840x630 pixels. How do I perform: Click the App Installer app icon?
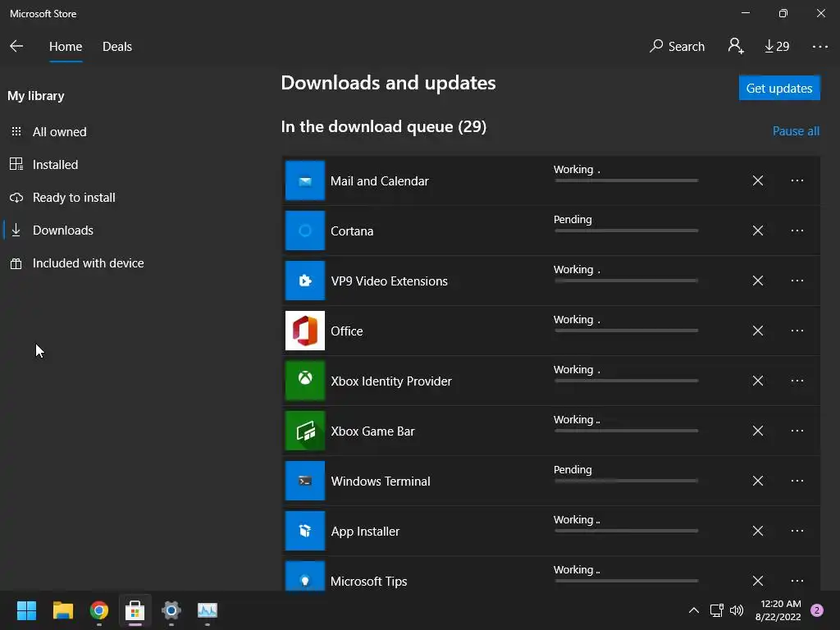[x=305, y=531]
